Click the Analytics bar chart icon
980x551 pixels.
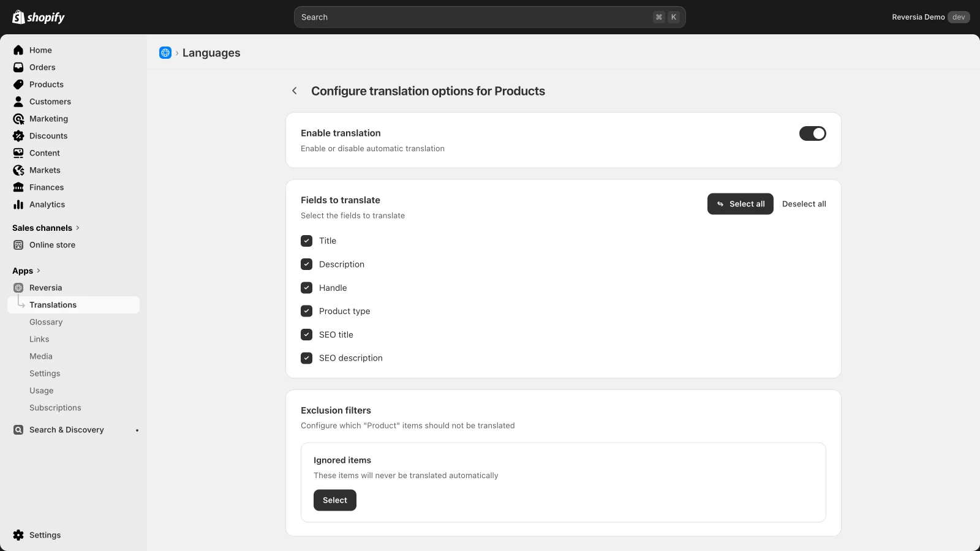tap(18, 204)
